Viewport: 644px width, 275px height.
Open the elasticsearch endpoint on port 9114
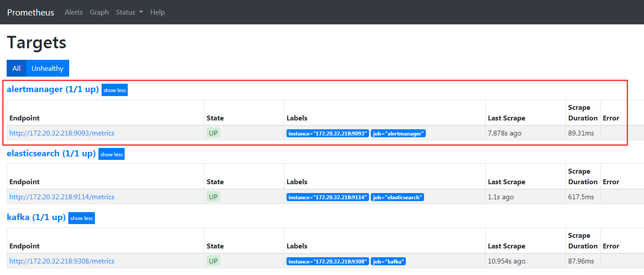[62, 197]
